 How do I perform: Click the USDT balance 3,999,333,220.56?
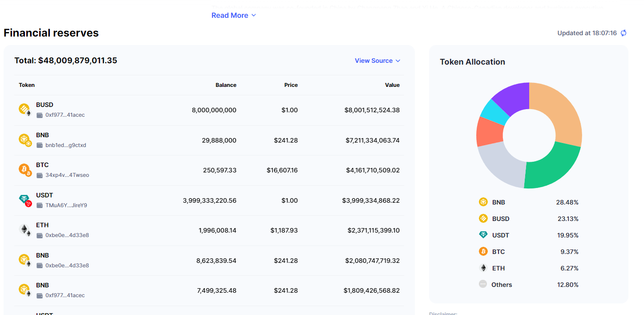[210, 200]
